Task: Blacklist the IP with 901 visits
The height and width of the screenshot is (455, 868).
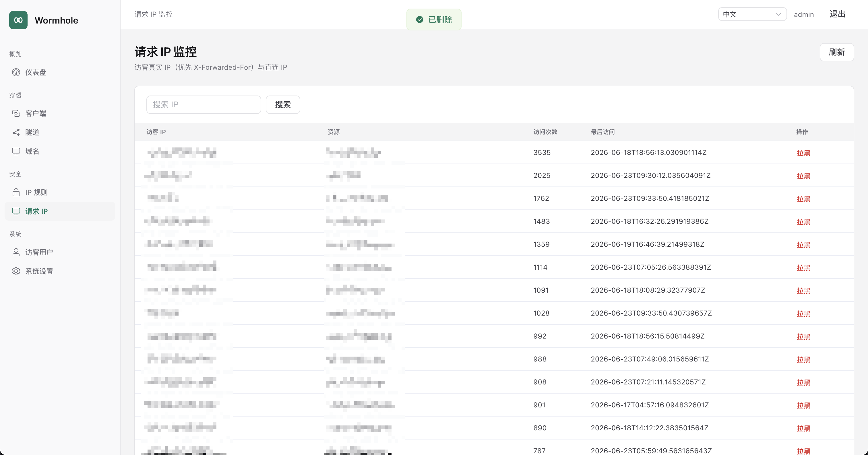Action: click(x=803, y=405)
